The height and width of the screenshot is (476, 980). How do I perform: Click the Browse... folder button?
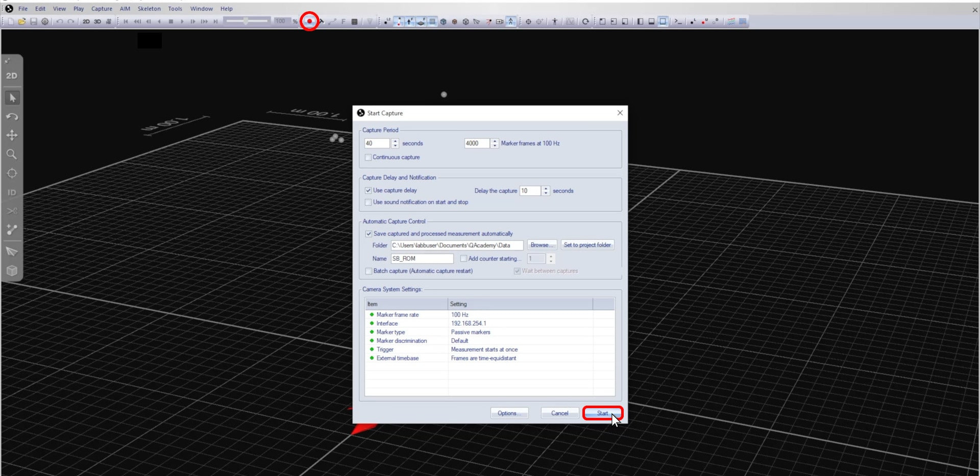pos(542,245)
